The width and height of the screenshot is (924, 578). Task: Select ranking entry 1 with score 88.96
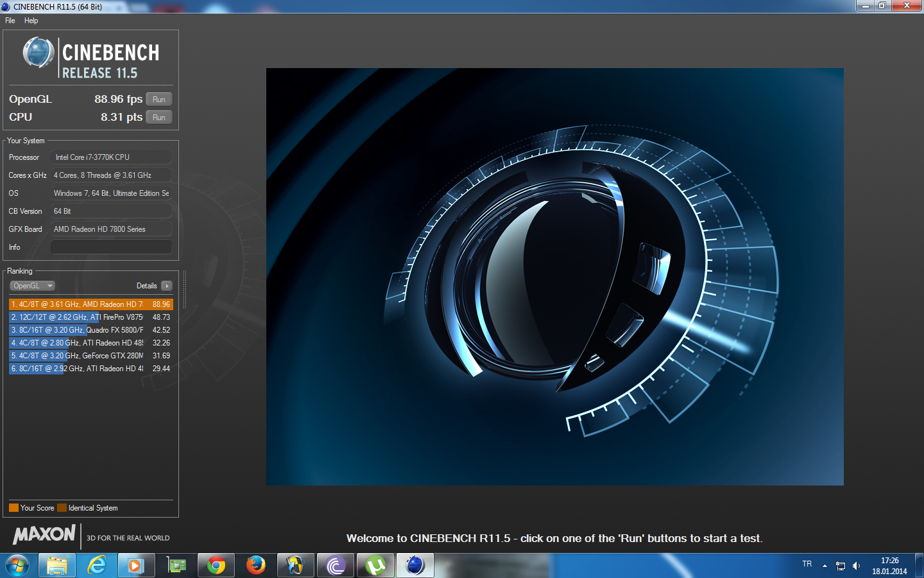[91, 304]
